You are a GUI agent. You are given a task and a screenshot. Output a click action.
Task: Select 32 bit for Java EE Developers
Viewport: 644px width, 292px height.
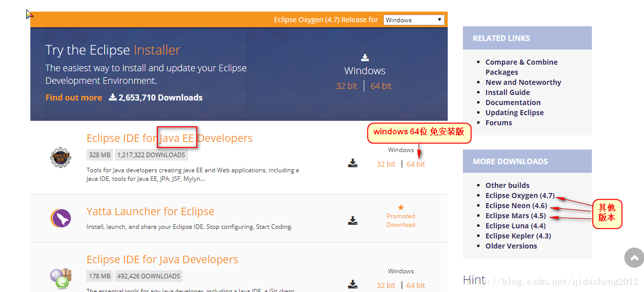386,164
